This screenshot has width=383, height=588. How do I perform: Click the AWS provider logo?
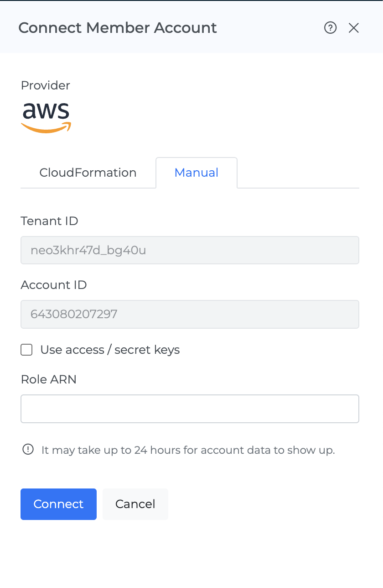point(46,117)
